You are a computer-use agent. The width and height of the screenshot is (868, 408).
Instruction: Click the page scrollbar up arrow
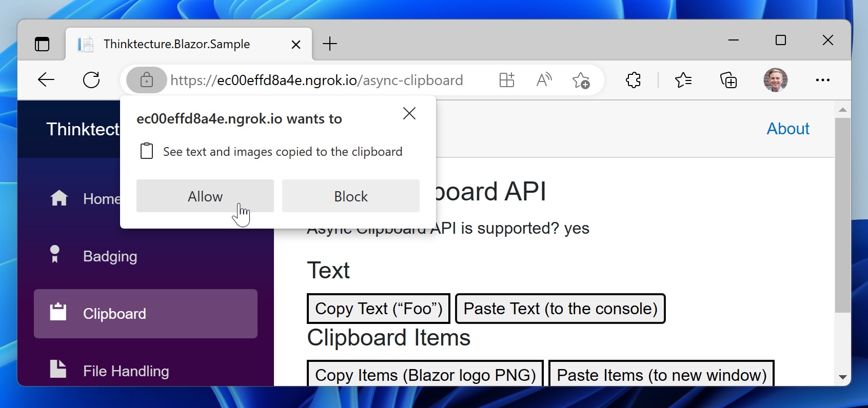point(842,110)
